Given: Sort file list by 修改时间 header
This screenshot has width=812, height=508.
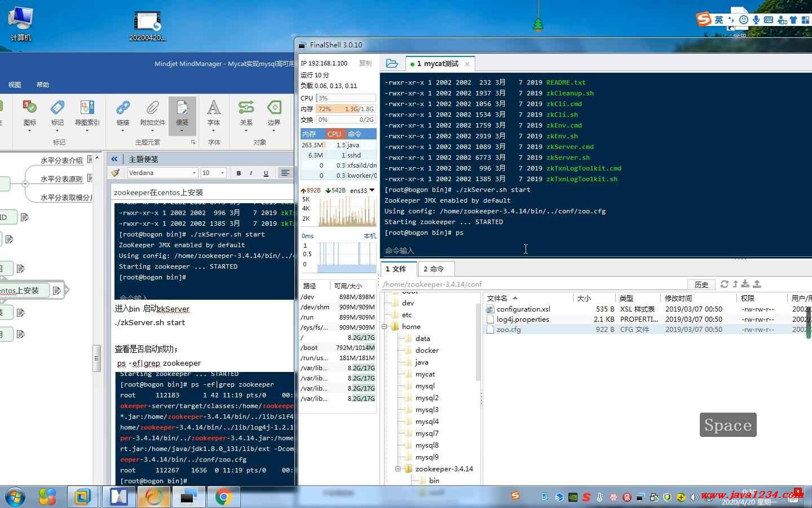Looking at the screenshot, I should pos(699,298).
